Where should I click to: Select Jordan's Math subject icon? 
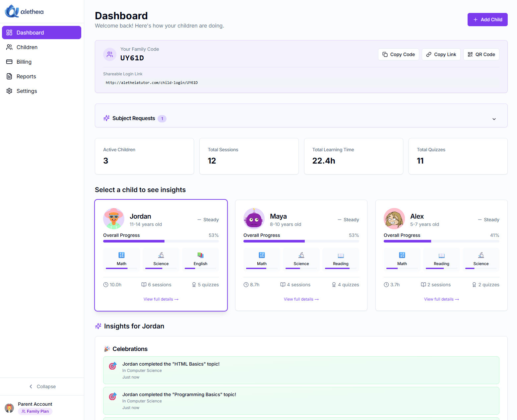pyautogui.click(x=121, y=255)
